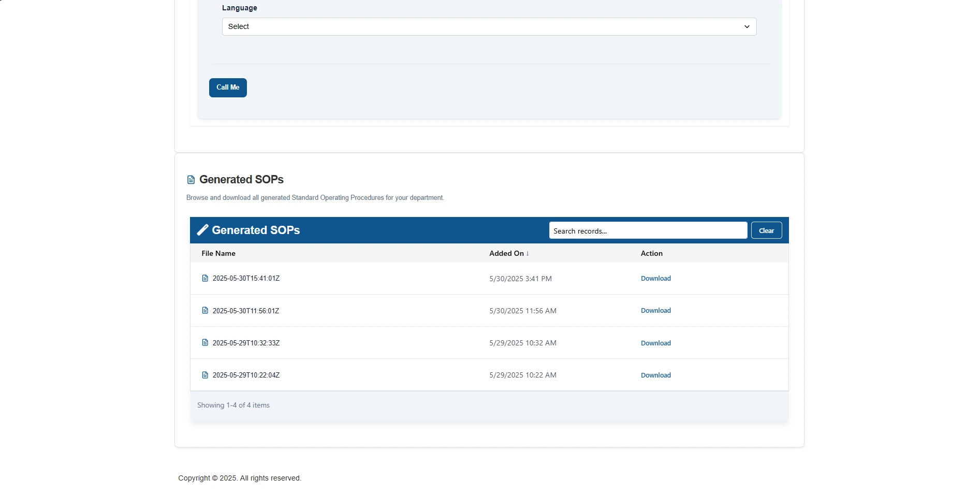Sort by the Added On column header
The height and width of the screenshot is (493, 980).
(506, 253)
